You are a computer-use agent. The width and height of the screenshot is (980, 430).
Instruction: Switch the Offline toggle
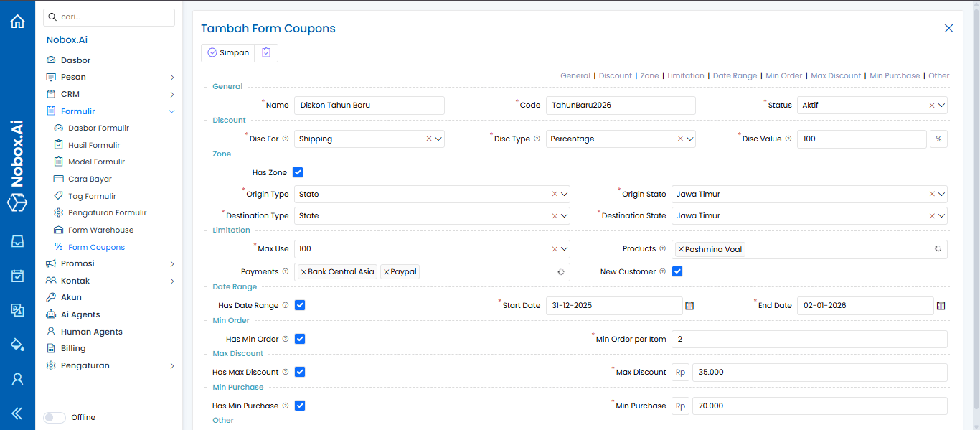pos(55,417)
